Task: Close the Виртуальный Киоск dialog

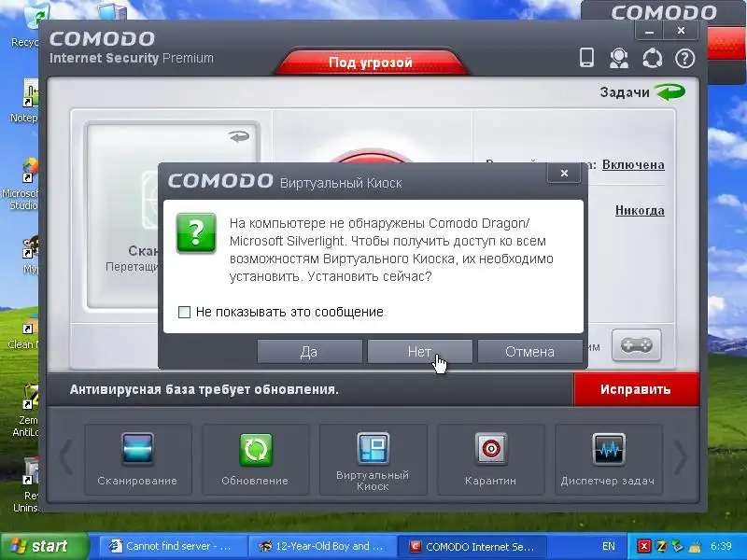Action: pos(564,173)
